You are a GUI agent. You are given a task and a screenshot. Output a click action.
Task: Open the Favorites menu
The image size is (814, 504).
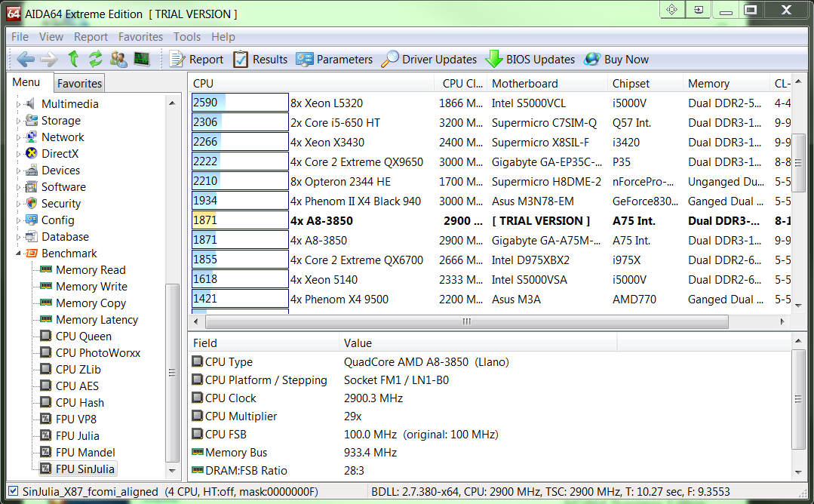140,37
